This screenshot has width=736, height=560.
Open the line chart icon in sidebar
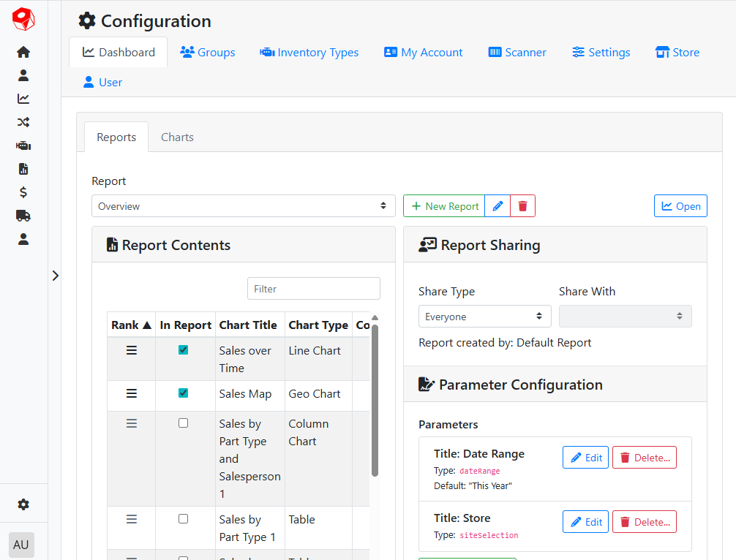click(x=23, y=99)
